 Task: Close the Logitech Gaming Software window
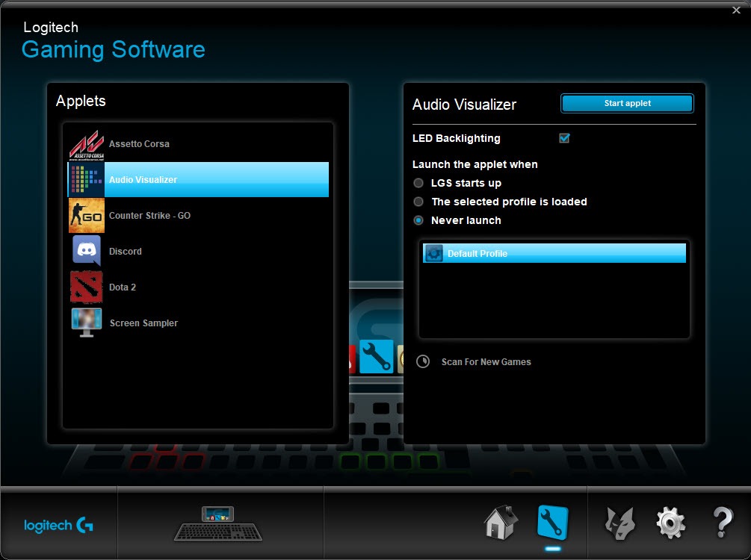click(736, 10)
